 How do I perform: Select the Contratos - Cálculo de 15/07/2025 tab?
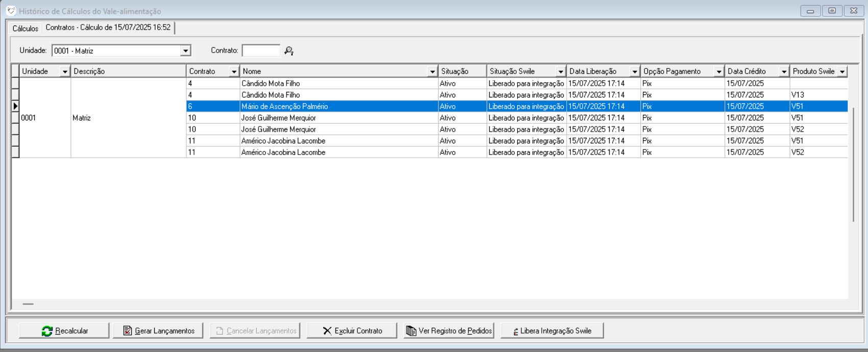coord(108,28)
